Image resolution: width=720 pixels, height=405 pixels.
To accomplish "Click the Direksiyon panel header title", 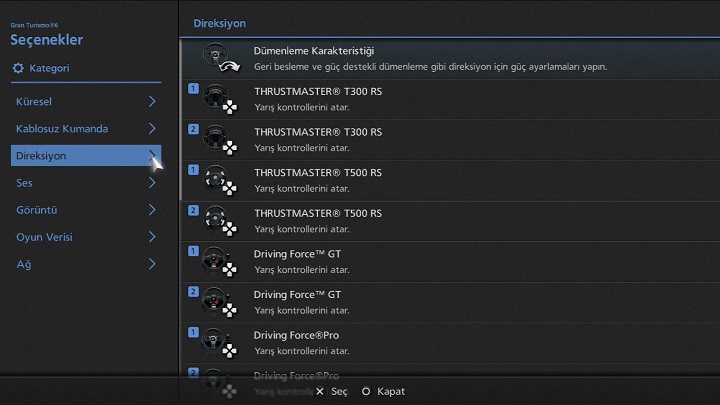I will click(219, 22).
